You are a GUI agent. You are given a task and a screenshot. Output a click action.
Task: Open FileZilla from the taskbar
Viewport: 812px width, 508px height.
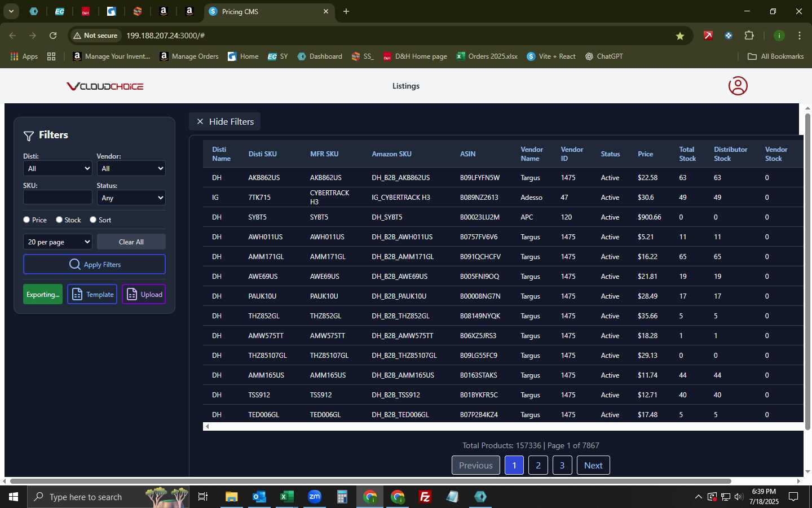[425, 497]
